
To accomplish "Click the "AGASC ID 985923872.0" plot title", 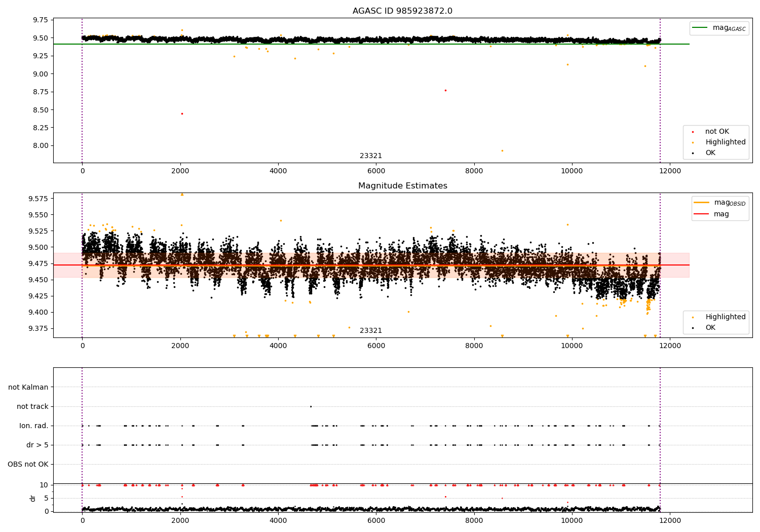I will point(402,11).
